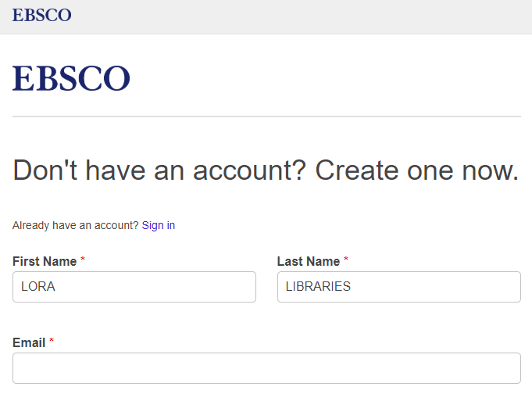
Task: Click the small EBSCO logo in header bar
Action: pyautogui.click(x=41, y=16)
